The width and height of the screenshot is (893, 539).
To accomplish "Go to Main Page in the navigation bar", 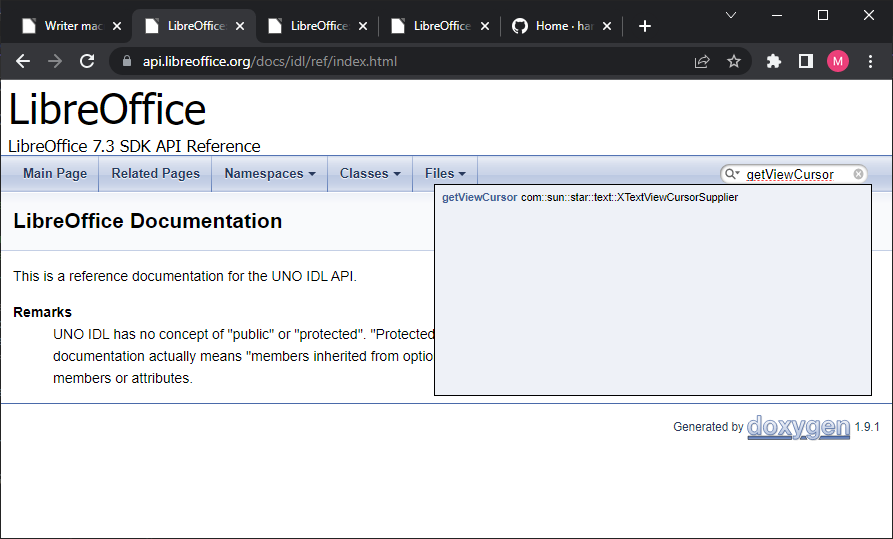I will (x=55, y=173).
